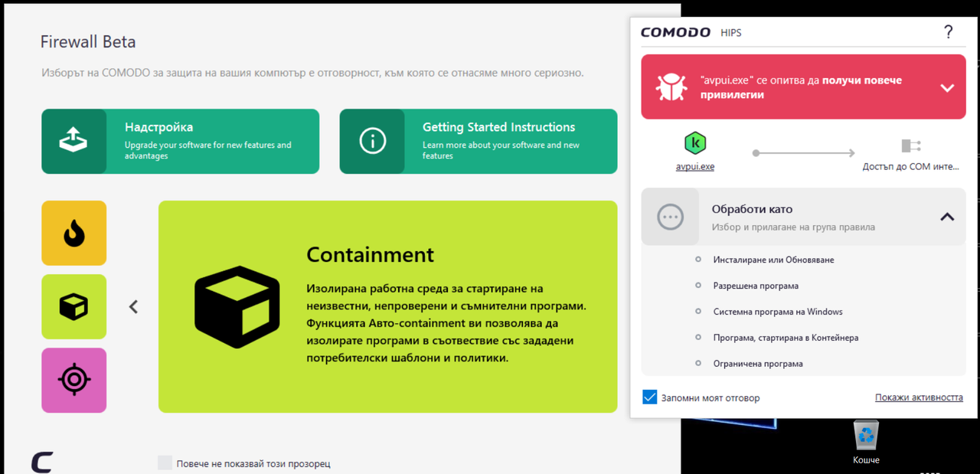Click the COMODO C logo at bottom
The image size is (980, 474).
click(42, 463)
